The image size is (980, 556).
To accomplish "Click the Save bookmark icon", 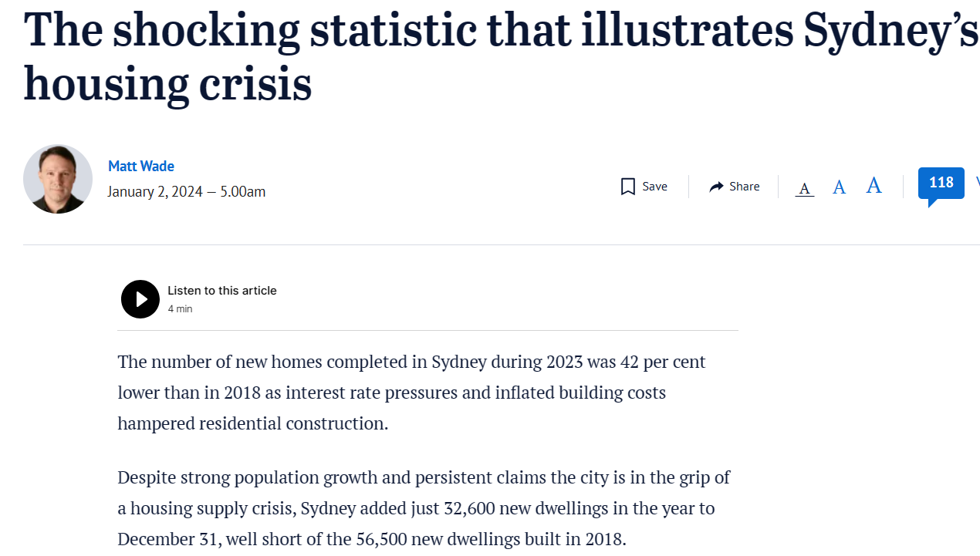I will tap(628, 187).
